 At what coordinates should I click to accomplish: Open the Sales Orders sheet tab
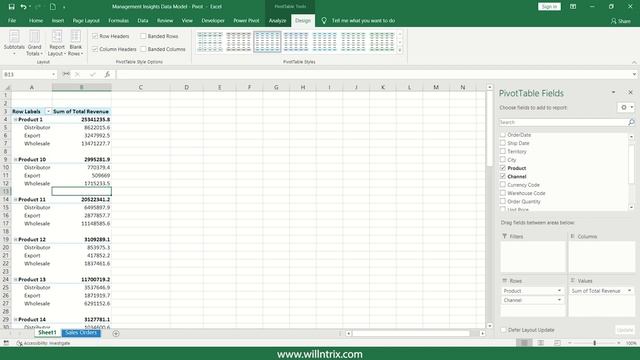[81, 333]
